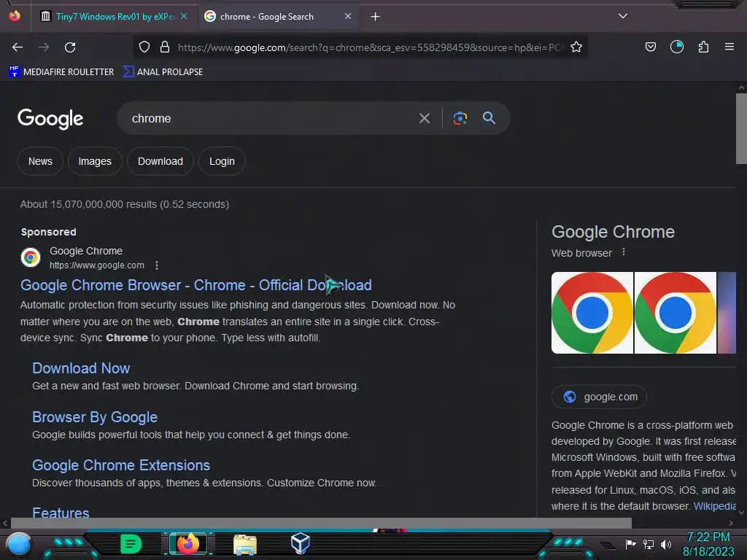This screenshot has width=747, height=560.
Task: Click the https://www.google.com ad URL
Action: pyautogui.click(x=97, y=265)
